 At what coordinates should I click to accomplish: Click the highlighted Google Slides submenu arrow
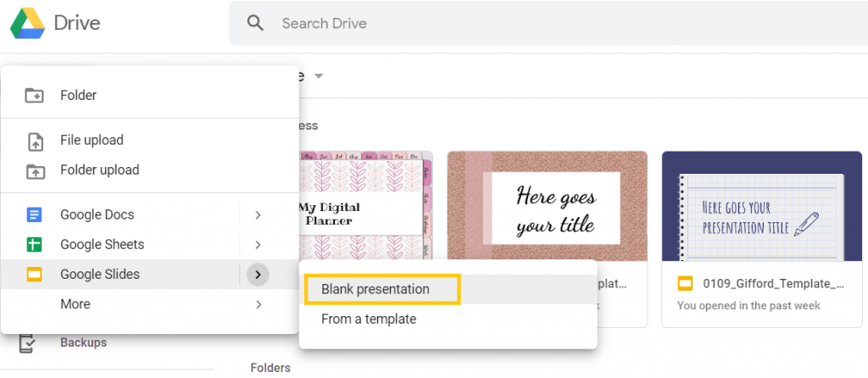(x=258, y=274)
